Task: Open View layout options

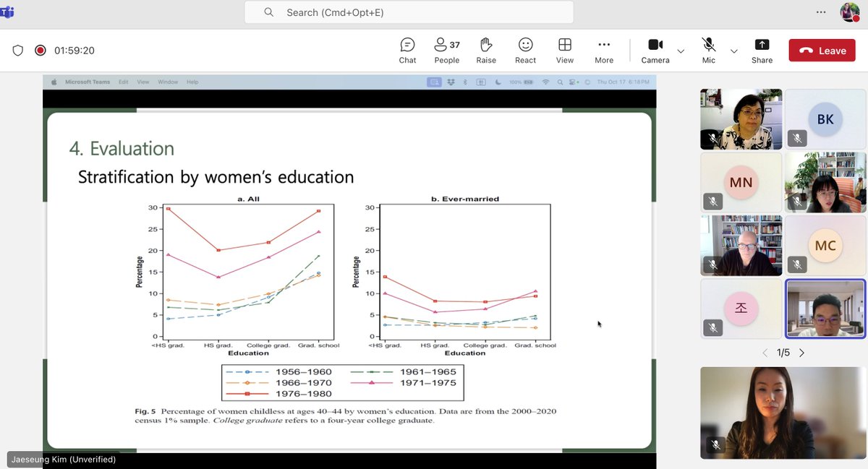Action: (x=564, y=50)
